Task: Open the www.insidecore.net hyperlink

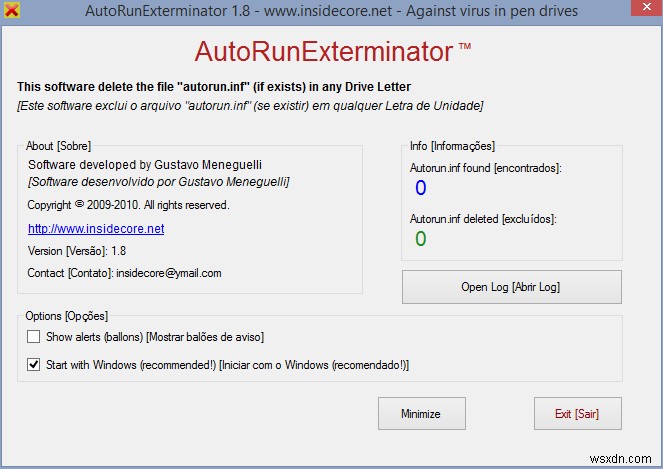Action: (96, 229)
